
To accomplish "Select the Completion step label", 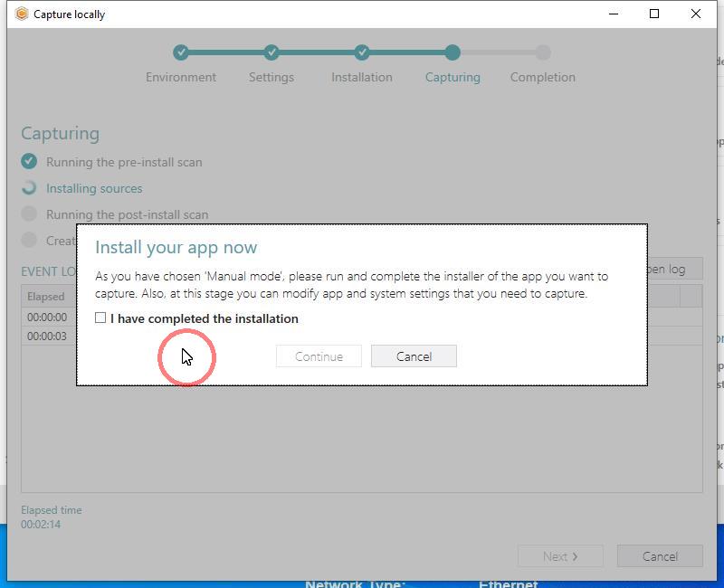I will [x=542, y=77].
